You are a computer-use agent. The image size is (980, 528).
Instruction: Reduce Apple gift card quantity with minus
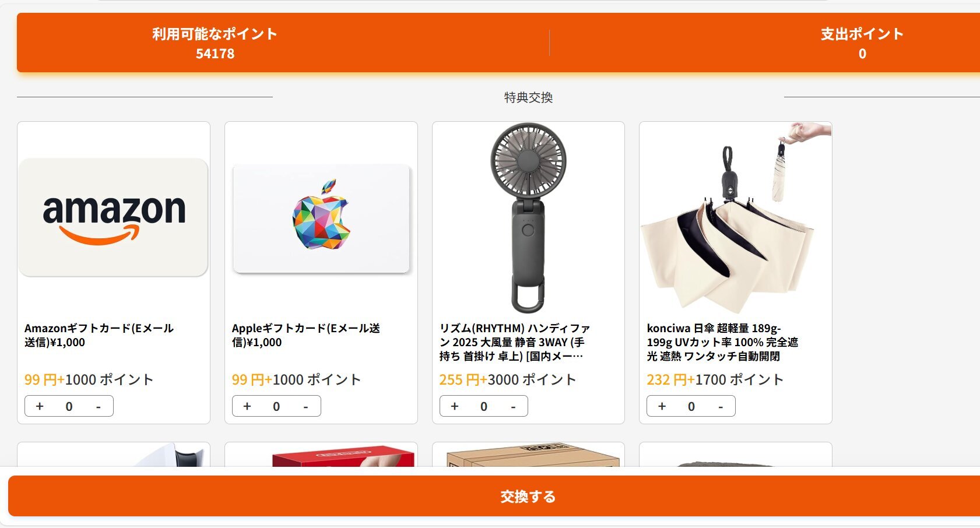305,406
